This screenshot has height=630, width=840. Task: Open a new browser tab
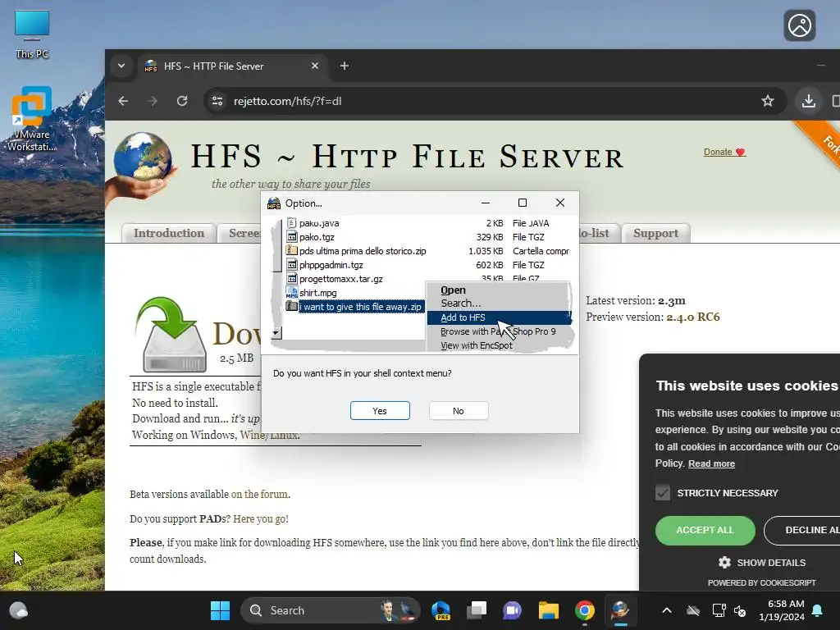[x=345, y=66]
